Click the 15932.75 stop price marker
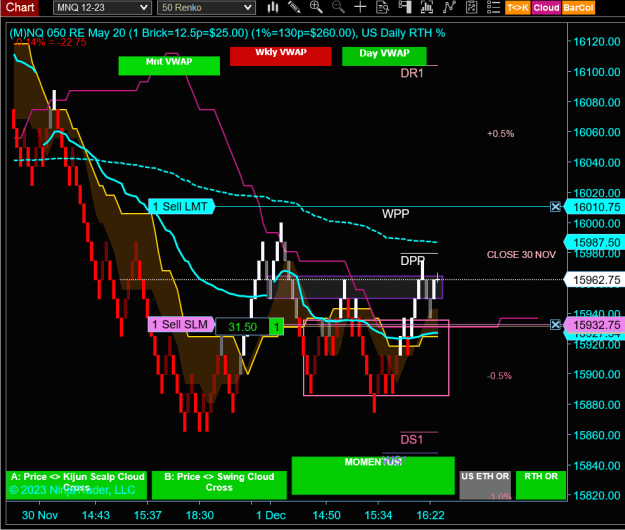The width and height of the screenshot is (625, 530). click(594, 325)
